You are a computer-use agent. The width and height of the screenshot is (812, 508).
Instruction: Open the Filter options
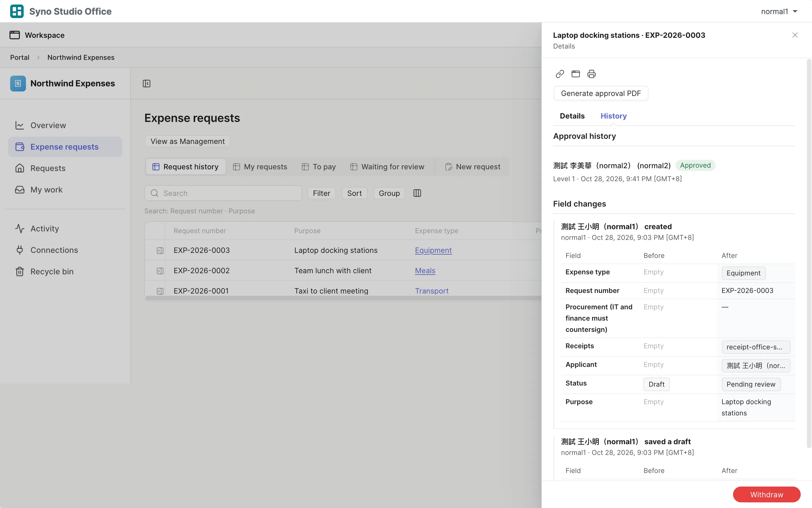pos(321,193)
